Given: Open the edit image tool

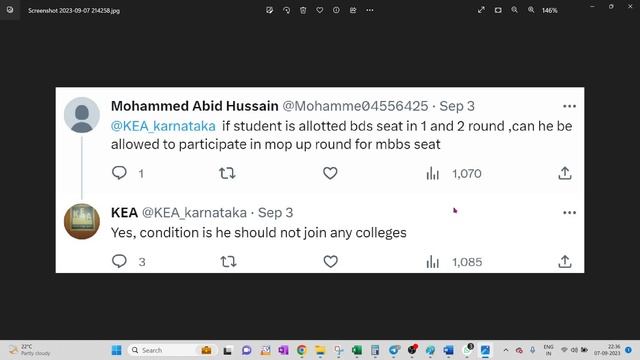Looking at the screenshot, I should click(269, 10).
